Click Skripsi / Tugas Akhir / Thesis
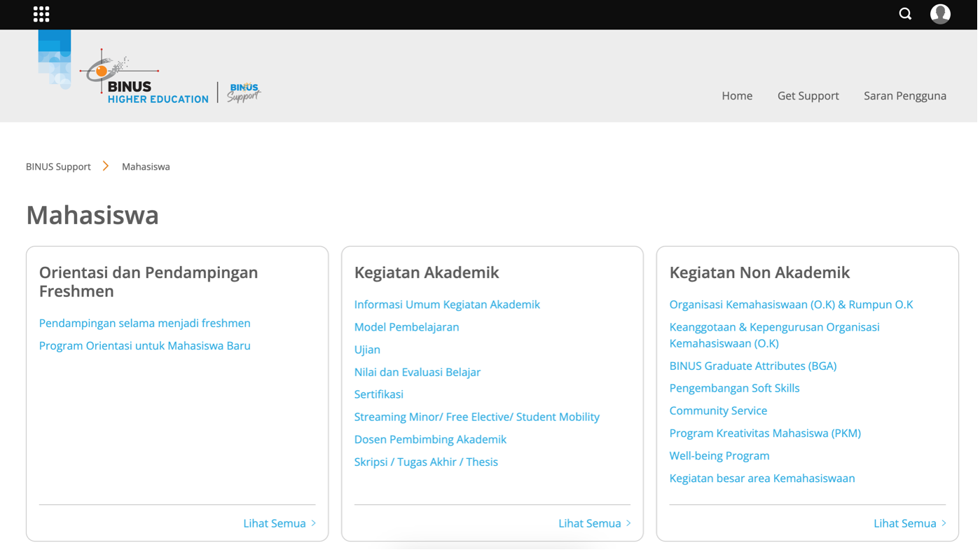 click(426, 462)
